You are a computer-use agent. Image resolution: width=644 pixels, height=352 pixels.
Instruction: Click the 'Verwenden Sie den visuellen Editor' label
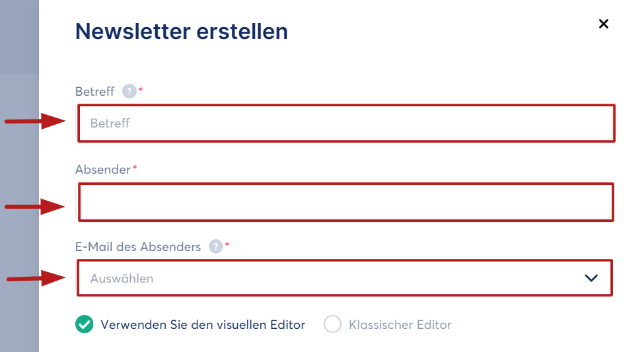(203, 325)
